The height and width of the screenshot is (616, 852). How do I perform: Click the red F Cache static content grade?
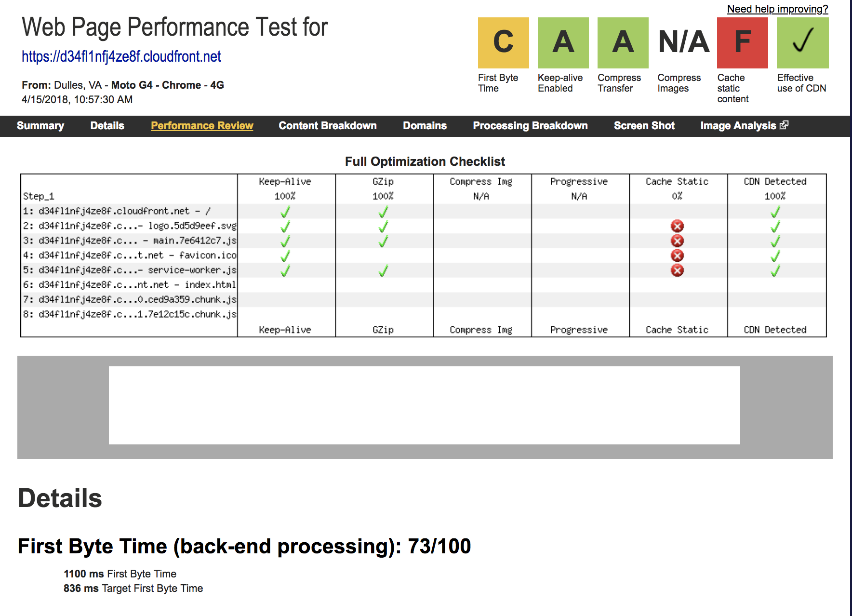pos(742,43)
